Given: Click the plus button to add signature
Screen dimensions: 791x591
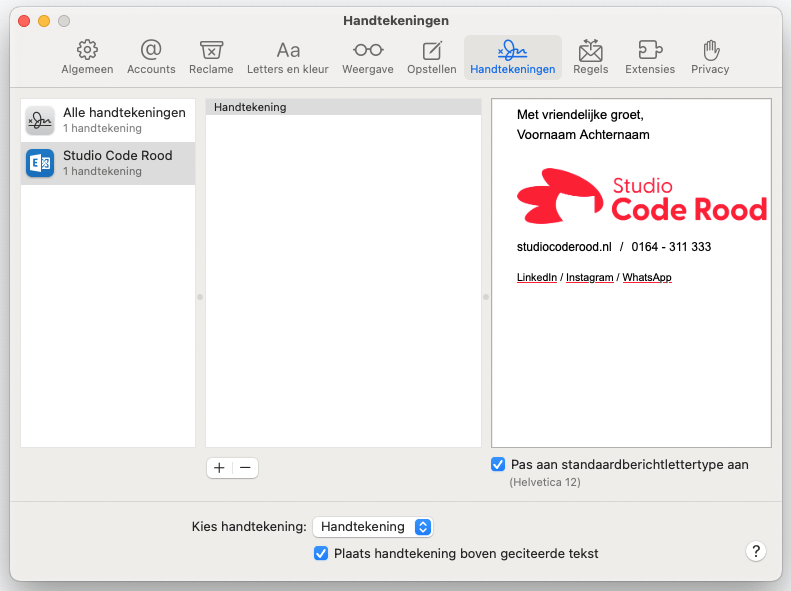Looking at the screenshot, I should click(x=219, y=468).
